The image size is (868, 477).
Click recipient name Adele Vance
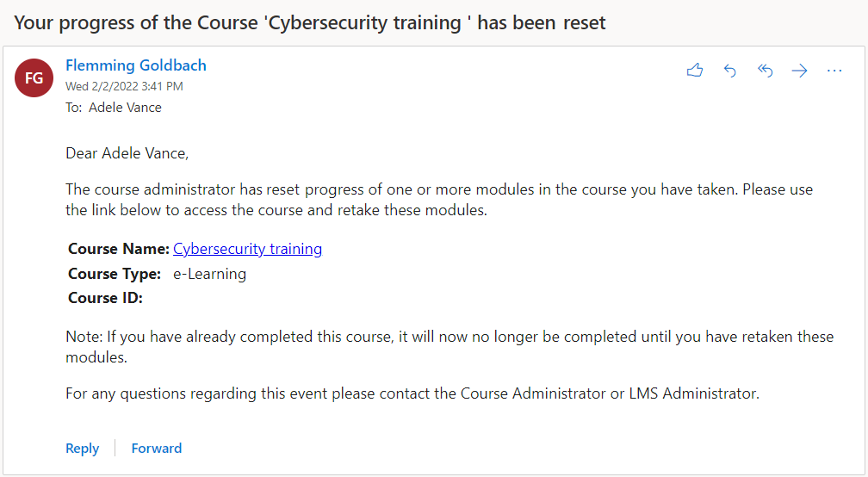(x=125, y=108)
